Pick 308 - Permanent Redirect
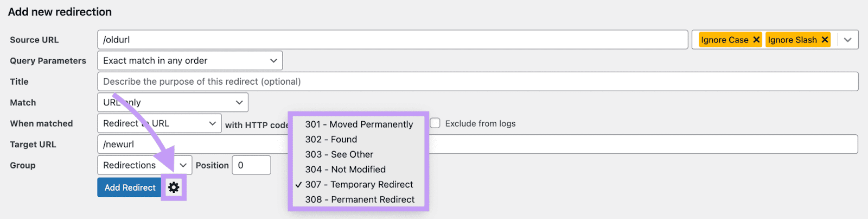This screenshot has height=219, width=868. (360, 199)
